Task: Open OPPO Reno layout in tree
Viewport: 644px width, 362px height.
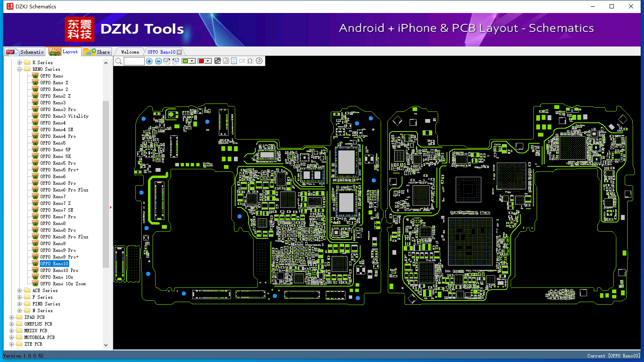Action: pos(52,76)
